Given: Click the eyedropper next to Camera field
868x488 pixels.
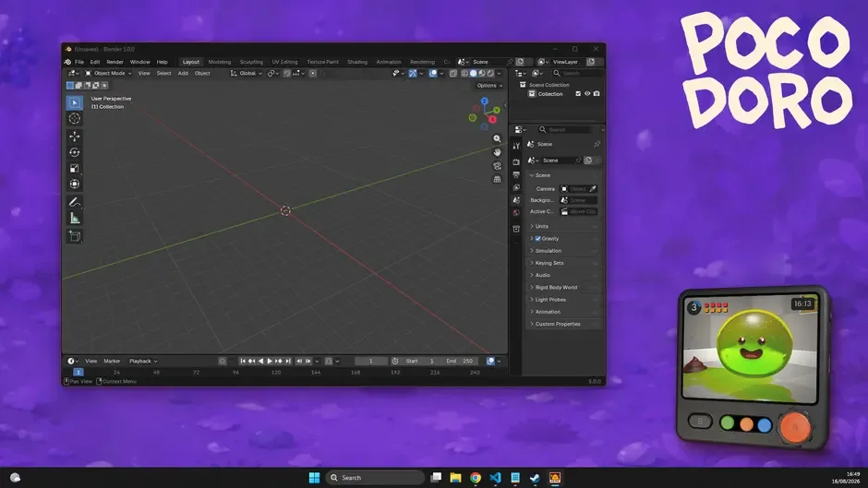Looking at the screenshot, I should [x=593, y=189].
